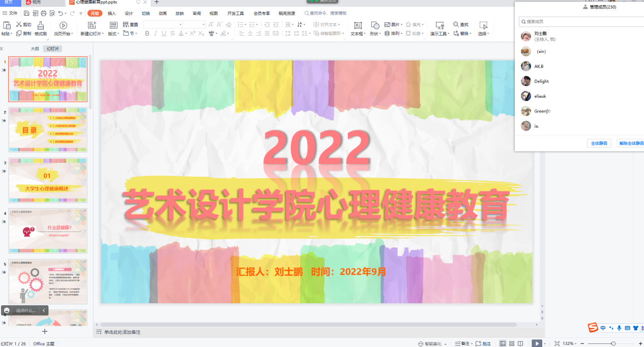Click the save icon in quick access bar
This screenshot has width=644, height=347.
click(25, 13)
